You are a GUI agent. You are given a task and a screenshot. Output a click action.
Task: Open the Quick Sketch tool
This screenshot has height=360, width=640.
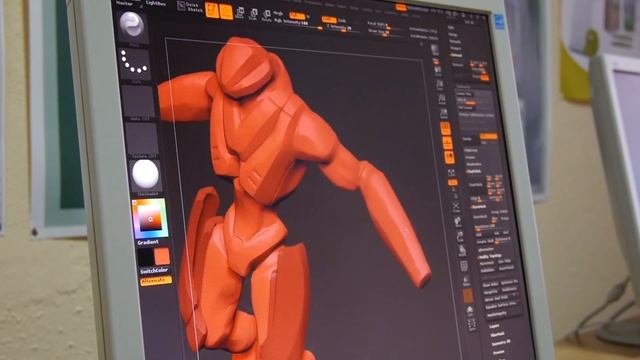pyautogui.click(x=190, y=7)
